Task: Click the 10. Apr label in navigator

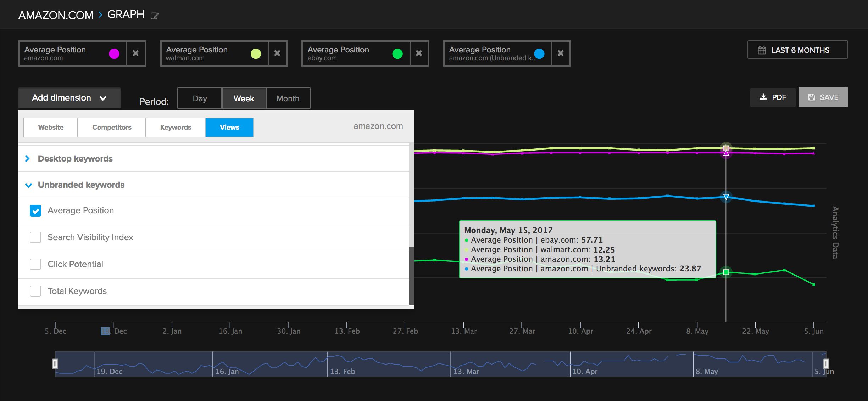Action: point(585,372)
